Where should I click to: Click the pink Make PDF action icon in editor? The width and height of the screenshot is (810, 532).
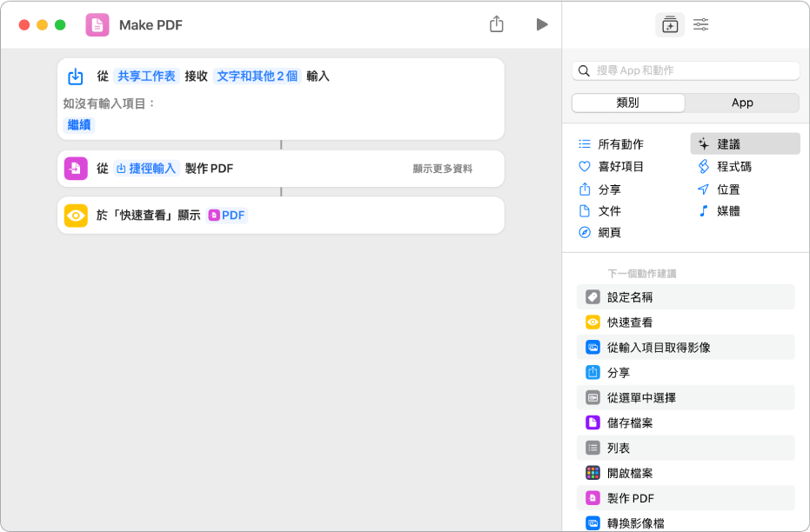[76, 169]
